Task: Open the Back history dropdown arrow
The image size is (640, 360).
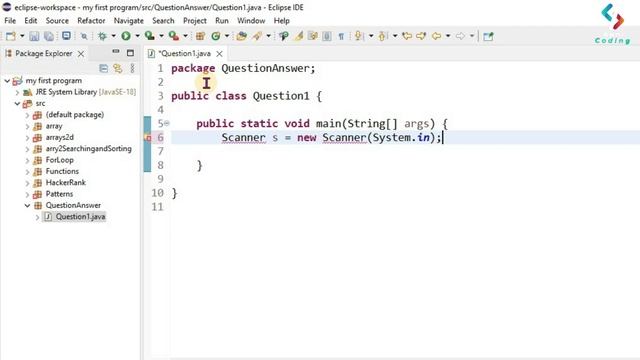Action: 448,36
